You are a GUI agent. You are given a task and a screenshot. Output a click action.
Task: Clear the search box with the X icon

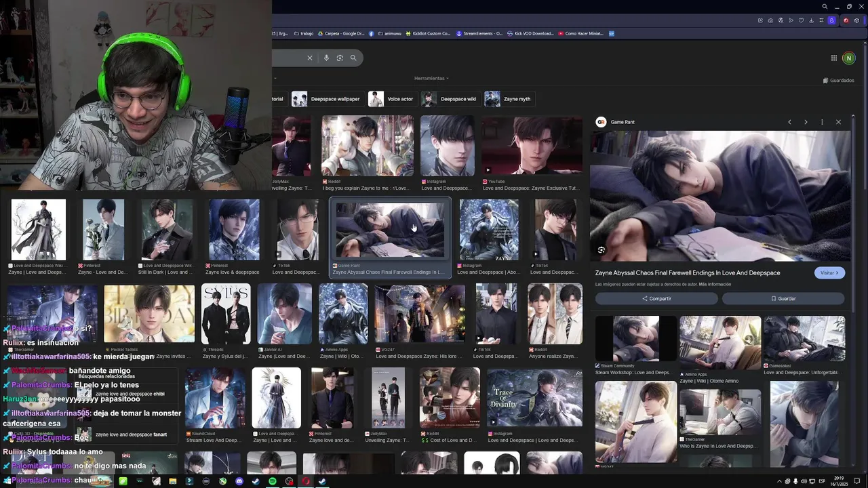coord(310,58)
